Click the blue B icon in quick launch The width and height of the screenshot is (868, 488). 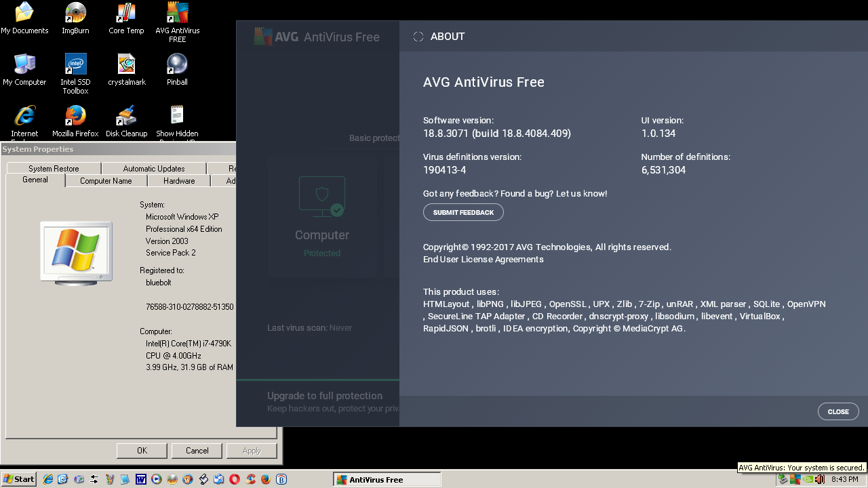[281, 479]
